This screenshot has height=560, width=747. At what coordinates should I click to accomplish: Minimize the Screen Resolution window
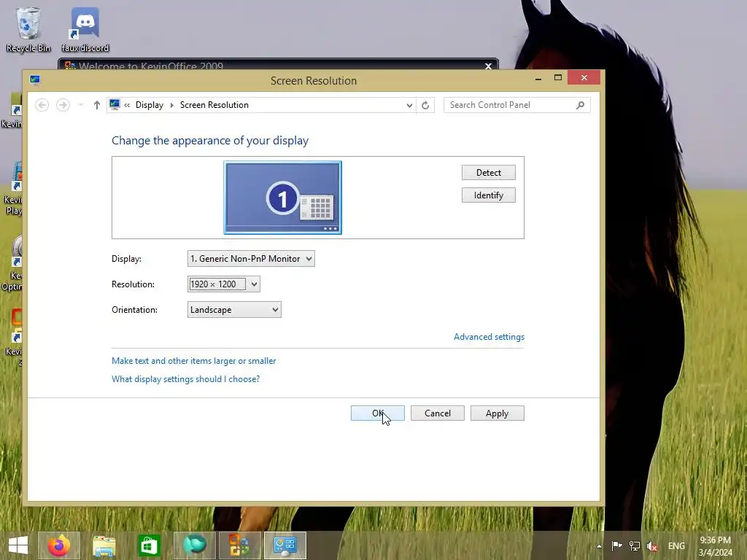point(538,78)
